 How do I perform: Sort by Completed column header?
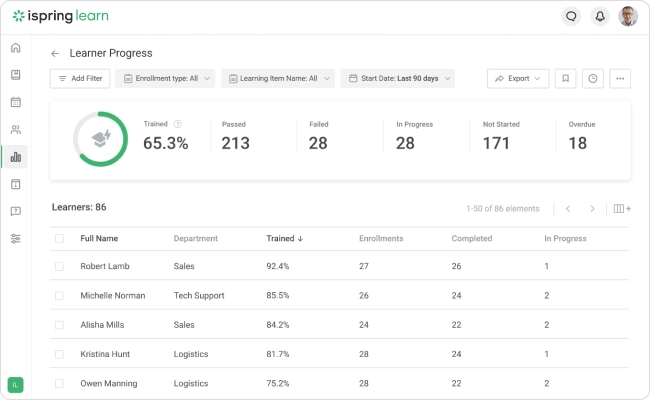[472, 238]
